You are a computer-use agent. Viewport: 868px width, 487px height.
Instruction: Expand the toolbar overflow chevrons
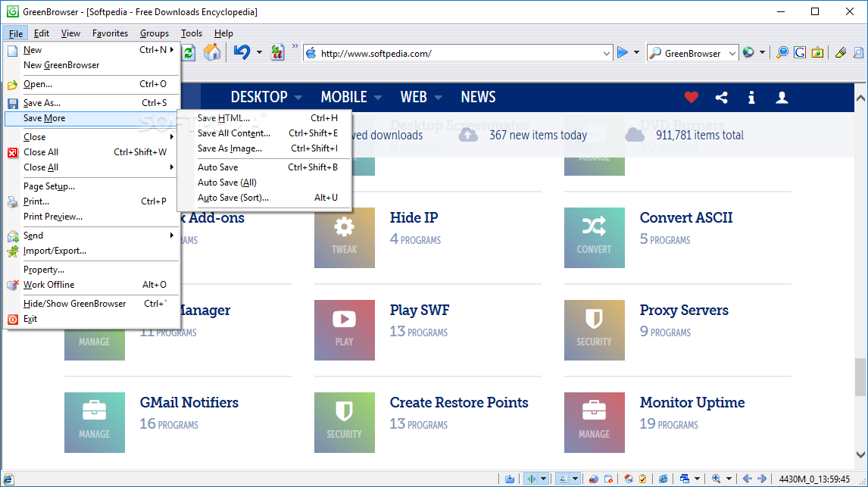(x=295, y=46)
